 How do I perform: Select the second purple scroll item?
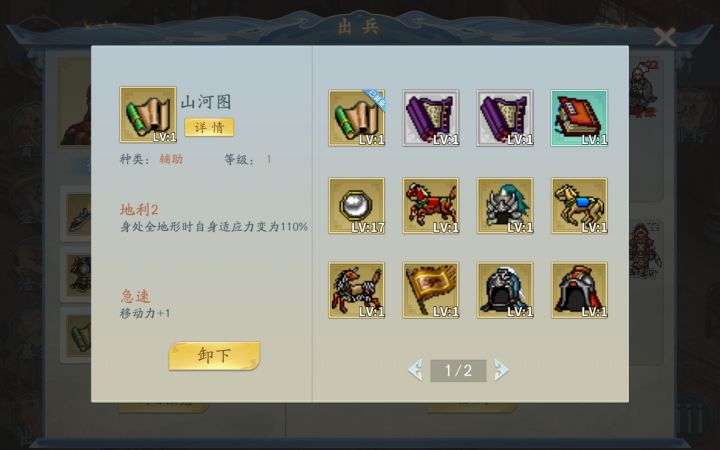coord(505,118)
